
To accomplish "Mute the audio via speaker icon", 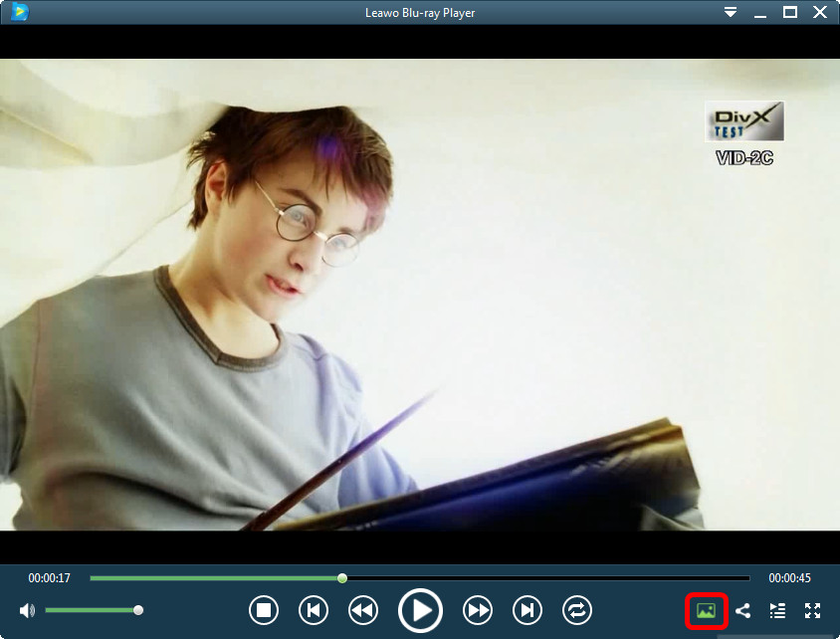I will [27, 610].
